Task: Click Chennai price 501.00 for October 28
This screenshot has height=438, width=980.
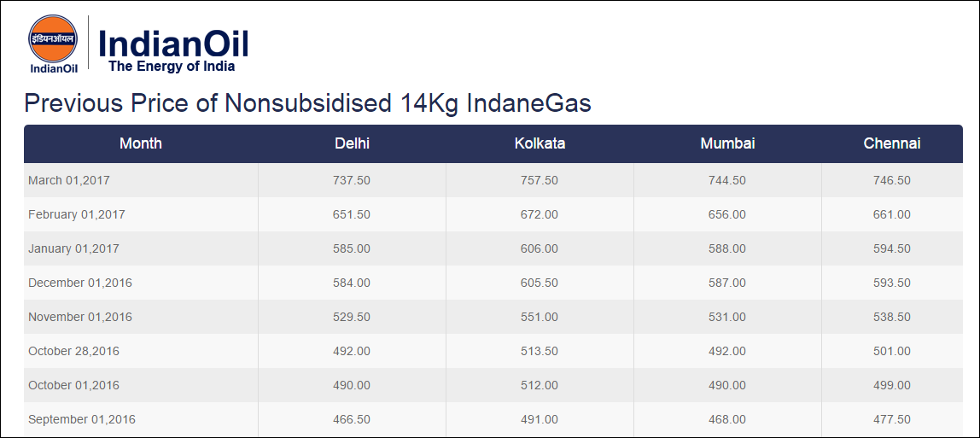Action: pos(892,351)
